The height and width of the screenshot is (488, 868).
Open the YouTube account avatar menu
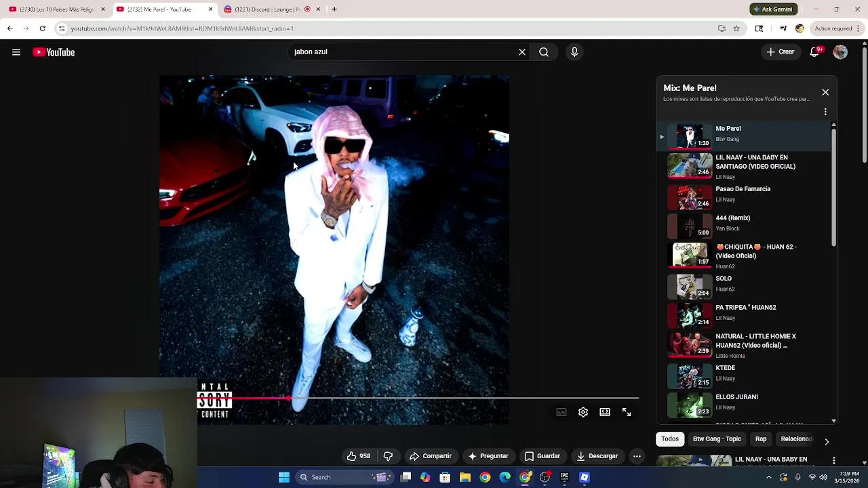coord(840,52)
